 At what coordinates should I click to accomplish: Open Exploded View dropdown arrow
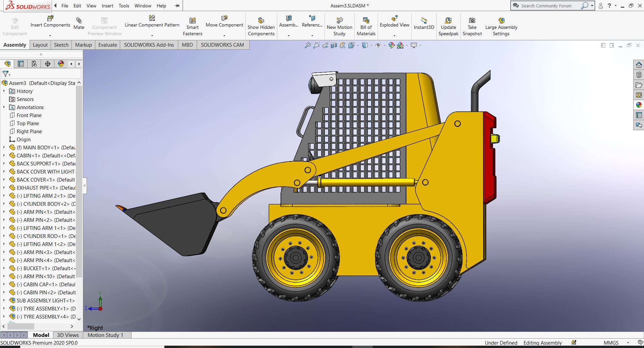pyautogui.click(x=394, y=35)
